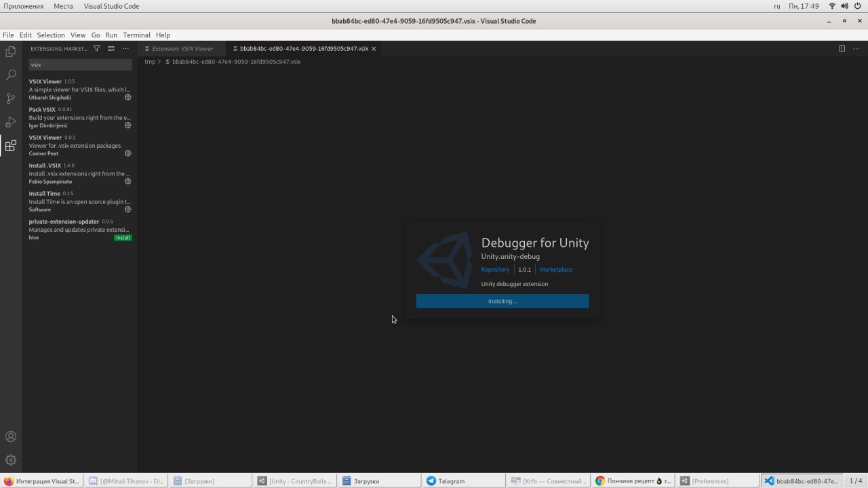Open the Search view in activity bar
Viewport: 868px width, 488px height.
(11, 75)
